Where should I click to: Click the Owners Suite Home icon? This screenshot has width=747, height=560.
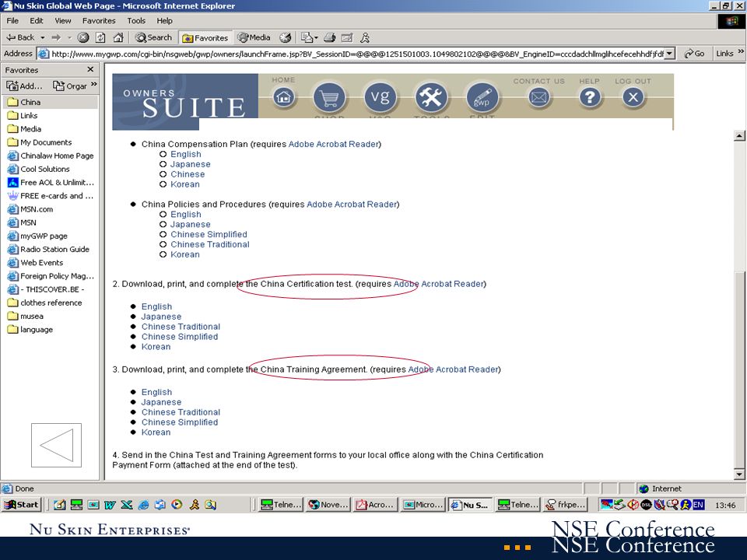[283, 97]
